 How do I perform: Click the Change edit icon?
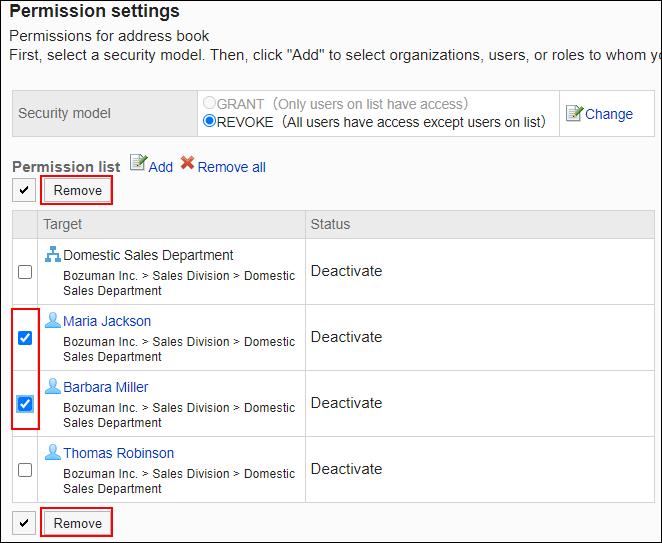pos(574,113)
